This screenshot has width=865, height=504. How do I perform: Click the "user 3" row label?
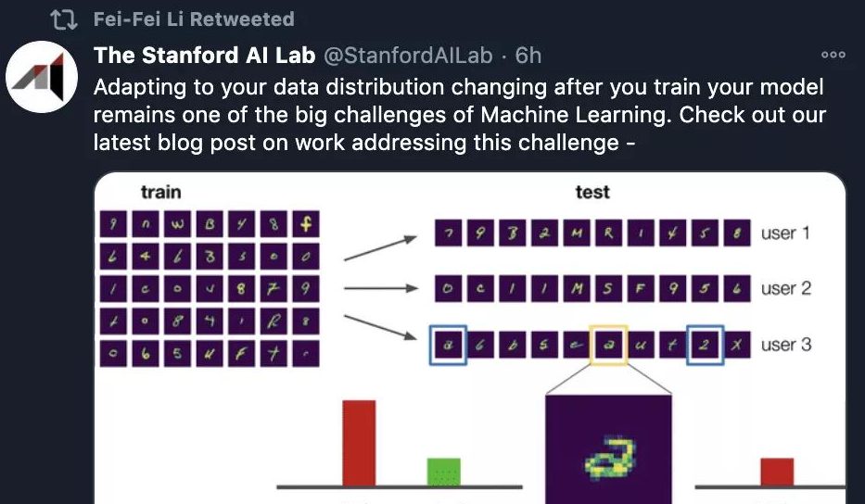pyautogui.click(x=785, y=345)
